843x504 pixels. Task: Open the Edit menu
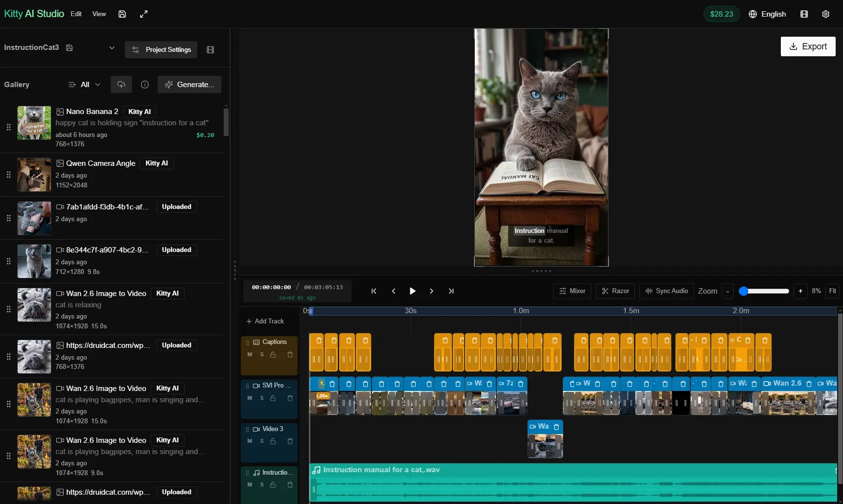[x=76, y=14]
